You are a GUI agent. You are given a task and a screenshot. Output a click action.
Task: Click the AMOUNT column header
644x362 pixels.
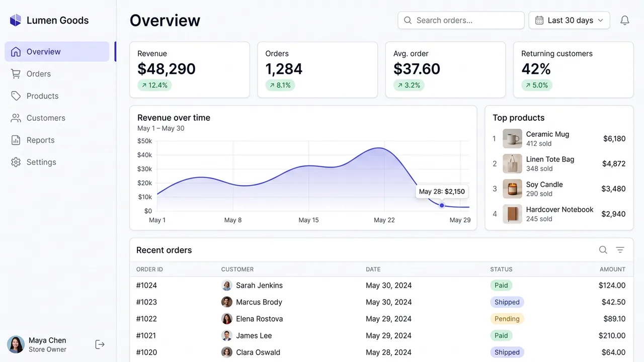coord(612,269)
